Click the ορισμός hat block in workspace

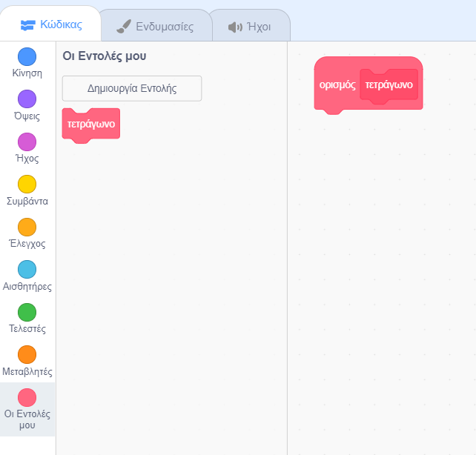click(337, 85)
